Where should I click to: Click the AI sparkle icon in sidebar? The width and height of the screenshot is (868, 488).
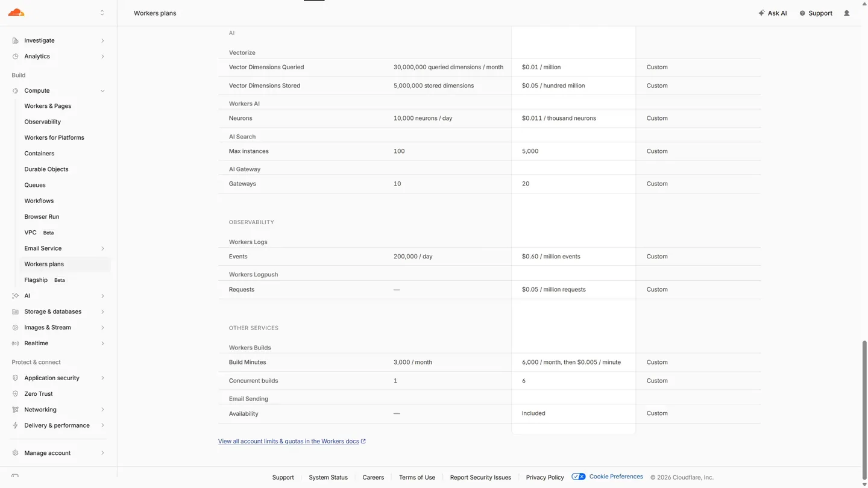(15, 296)
